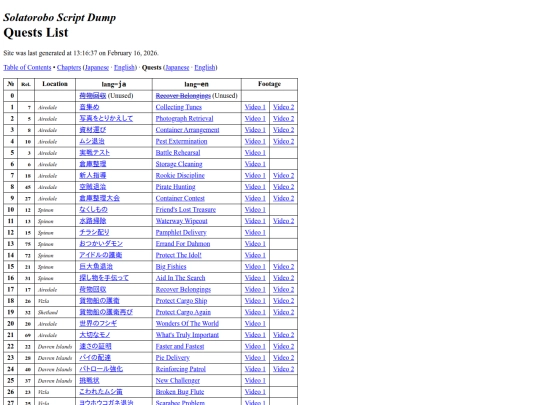Open the Photograph Retrieval quest link
540x405 pixels.
(x=184, y=118)
